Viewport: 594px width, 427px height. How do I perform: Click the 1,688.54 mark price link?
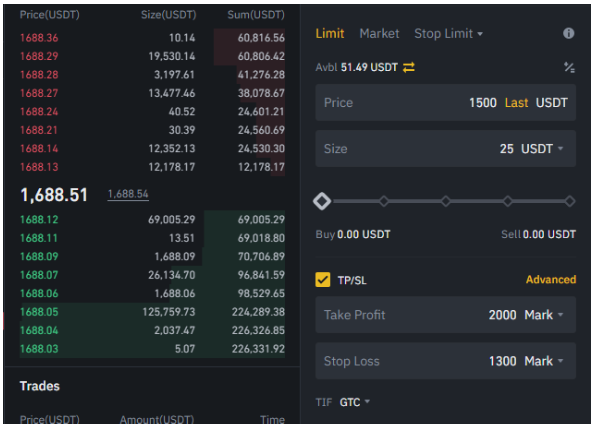pos(128,194)
